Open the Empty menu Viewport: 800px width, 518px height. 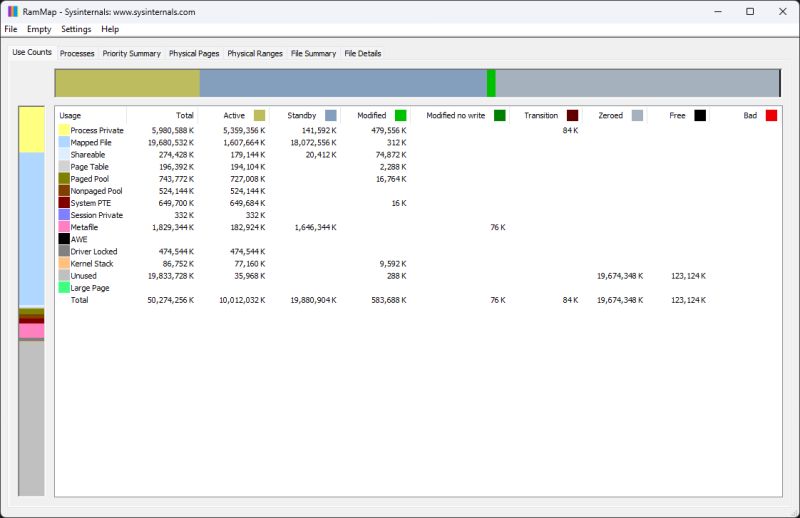[x=39, y=29]
